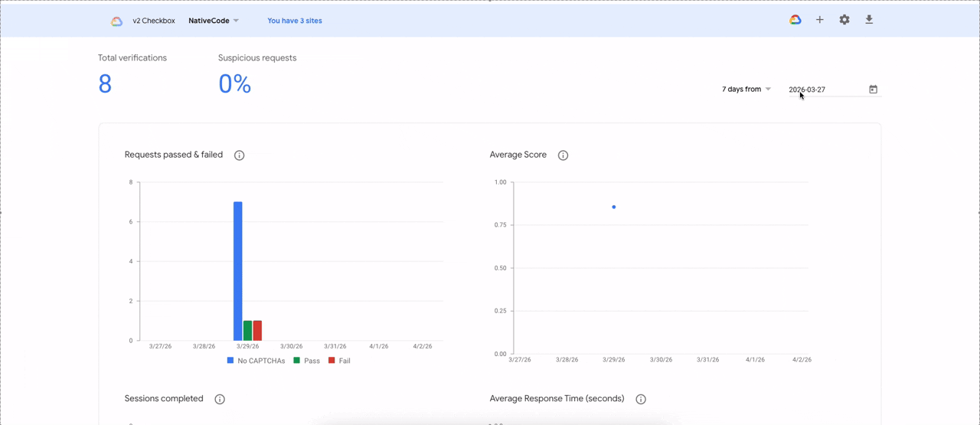Click the blue data point on Average Score chart

coord(614,207)
